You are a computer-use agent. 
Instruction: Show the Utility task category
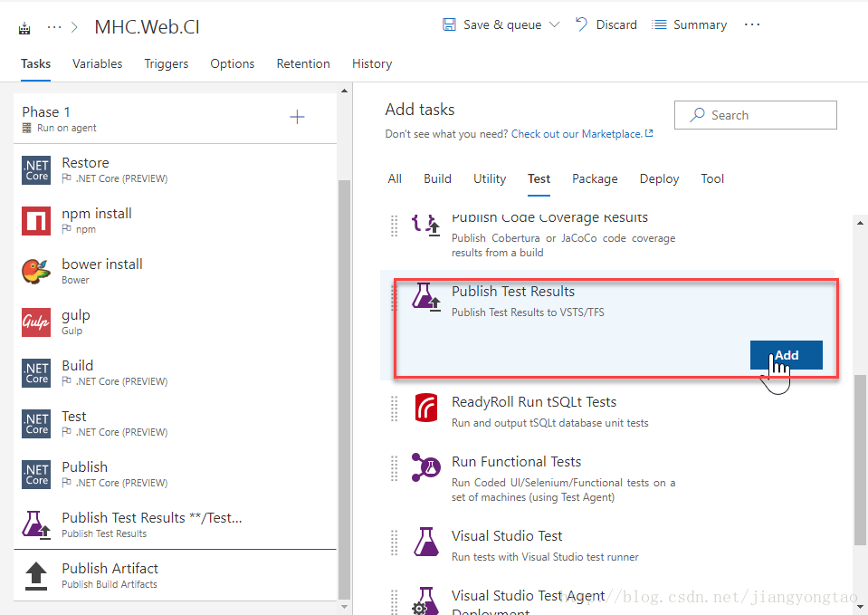pyautogui.click(x=490, y=179)
